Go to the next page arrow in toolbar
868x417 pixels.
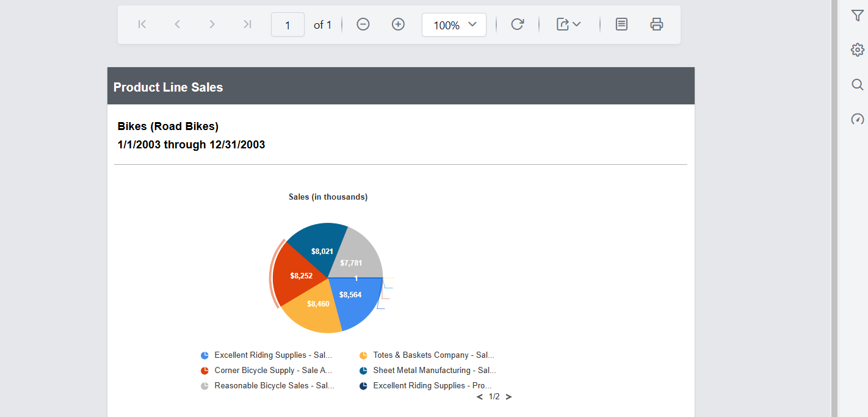pos(212,24)
